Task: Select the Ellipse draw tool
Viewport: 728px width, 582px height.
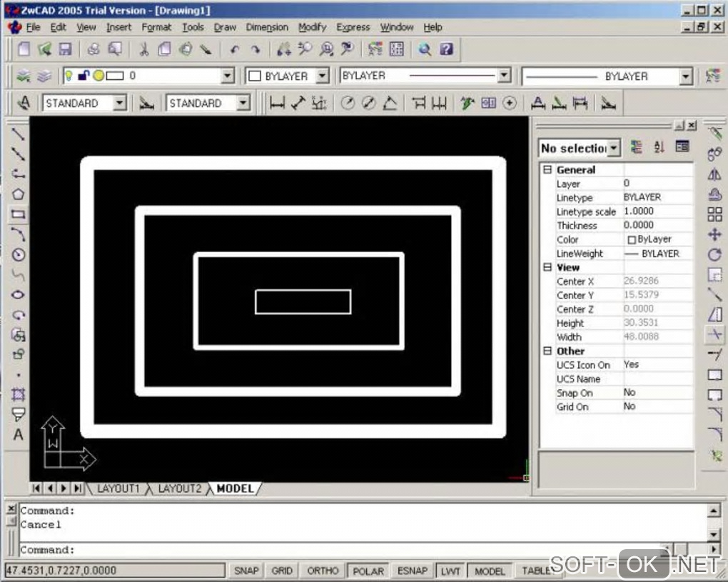Action: tap(18, 294)
